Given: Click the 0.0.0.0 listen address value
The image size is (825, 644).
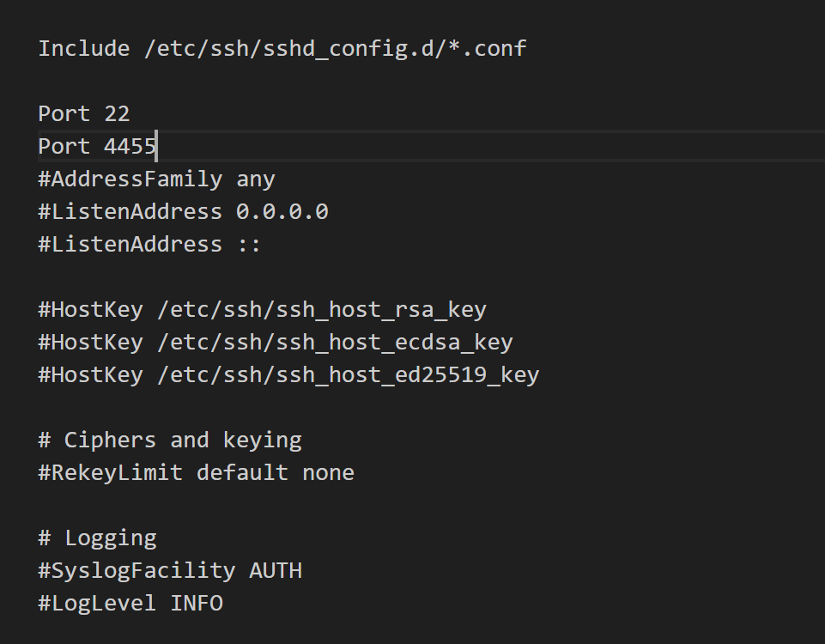Looking at the screenshot, I should [282, 212].
